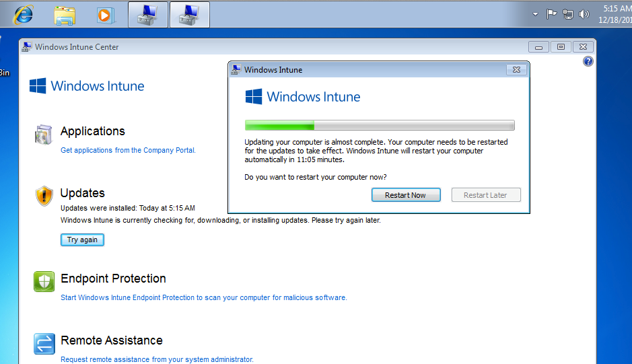Click the network status tray icon
This screenshot has height=364, width=632.
click(568, 15)
